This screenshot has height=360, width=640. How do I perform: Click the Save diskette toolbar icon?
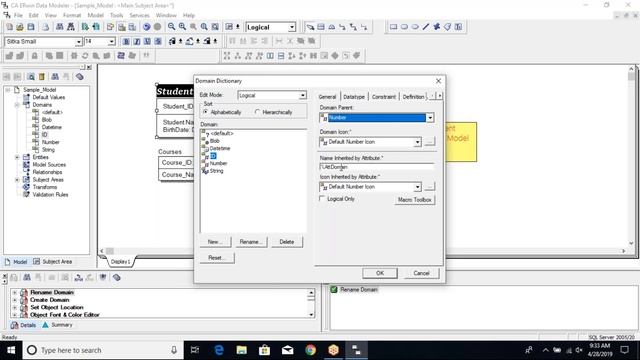[31, 27]
